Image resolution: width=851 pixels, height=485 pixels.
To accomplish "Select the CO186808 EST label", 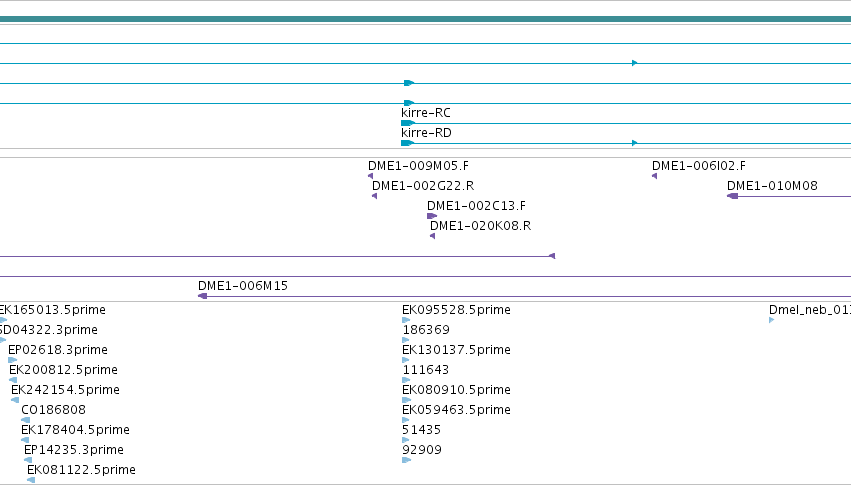I will coord(53,410).
